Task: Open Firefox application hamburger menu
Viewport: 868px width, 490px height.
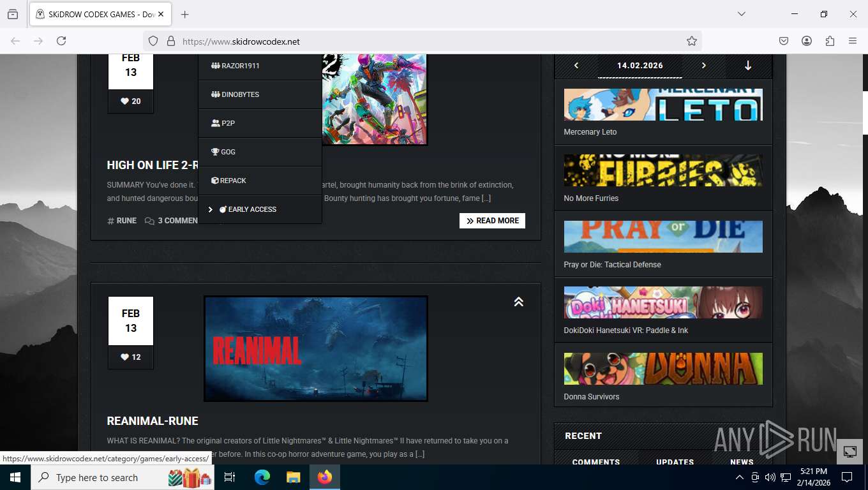Action: (x=853, y=41)
